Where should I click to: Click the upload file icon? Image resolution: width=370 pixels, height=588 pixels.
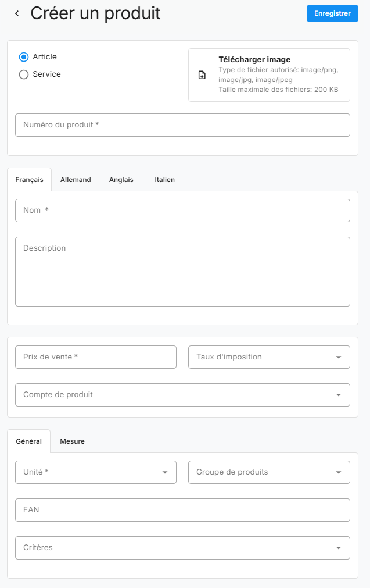(x=202, y=75)
